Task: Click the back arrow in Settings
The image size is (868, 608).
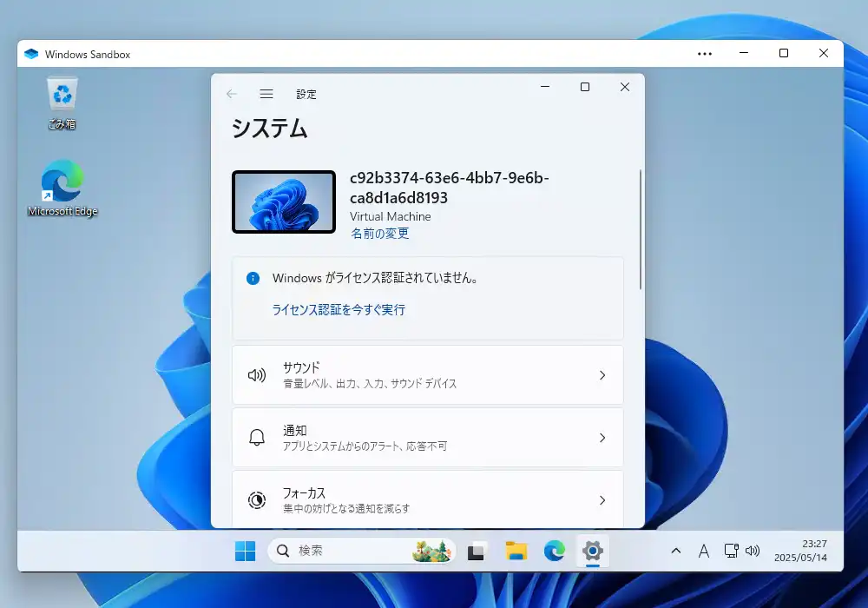Action: click(x=232, y=94)
